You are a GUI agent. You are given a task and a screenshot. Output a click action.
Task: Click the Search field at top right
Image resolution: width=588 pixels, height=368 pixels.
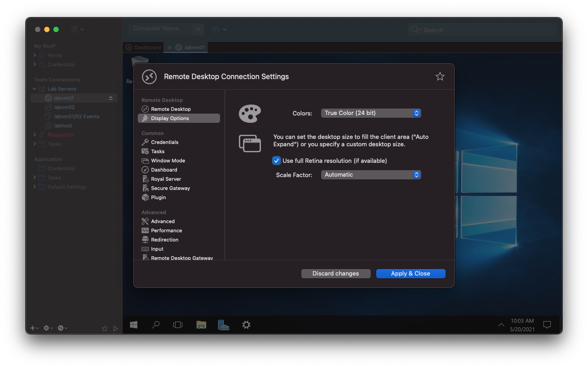coord(482,29)
